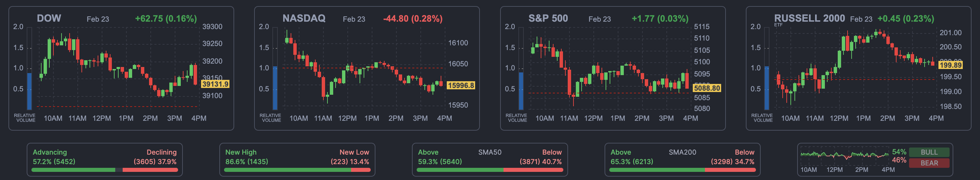Click the Declining (3605) 37.9% value
Screen dimensions: 980x180
click(x=155, y=161)
